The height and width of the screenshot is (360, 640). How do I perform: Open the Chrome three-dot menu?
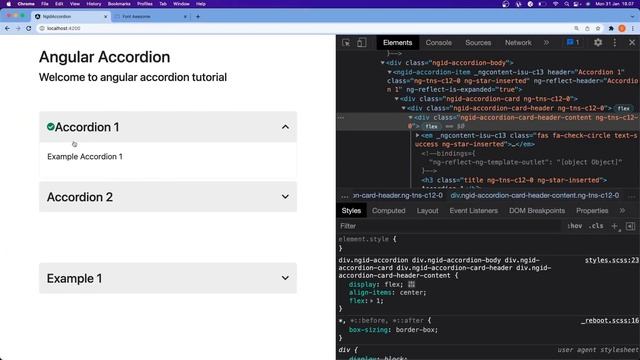tap(633, 28)
